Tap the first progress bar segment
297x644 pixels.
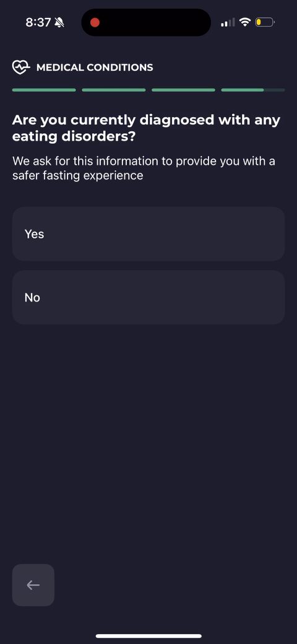(x=44, y=90)
